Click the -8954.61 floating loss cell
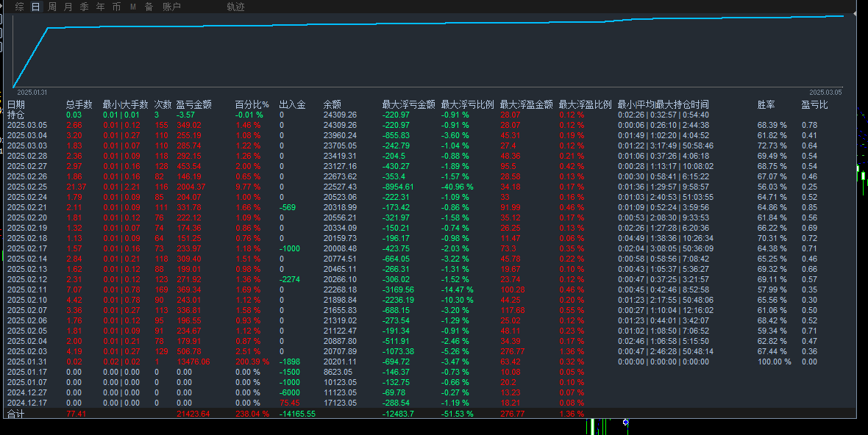Image resolution: width=868 pixels, height=435 pixels. [398, 187]
